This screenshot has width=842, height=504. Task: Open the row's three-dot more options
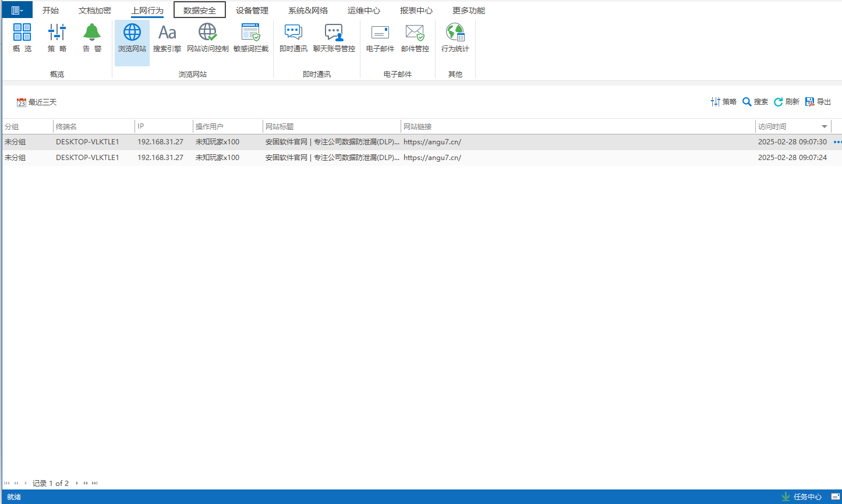(837, 142)
